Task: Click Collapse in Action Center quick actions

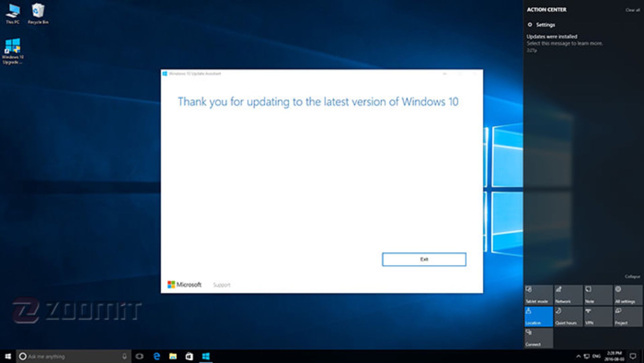Action: tap(632, 277)
